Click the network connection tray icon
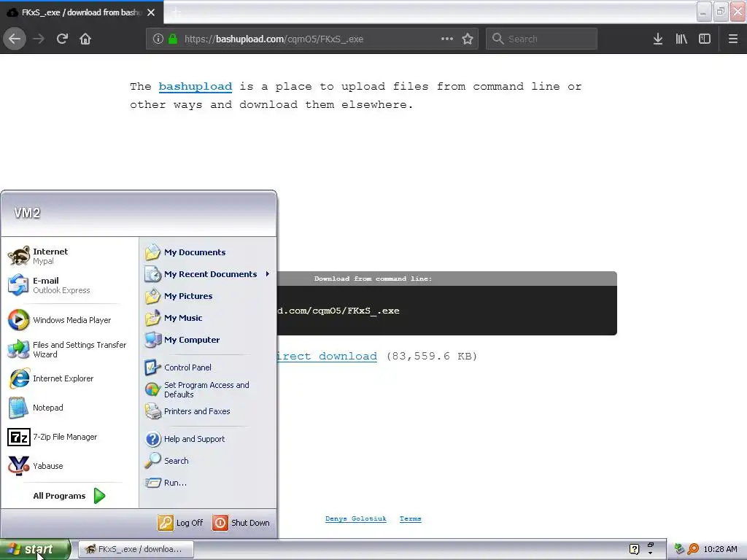This screenshot has width=747, height=560. (679, 549)
